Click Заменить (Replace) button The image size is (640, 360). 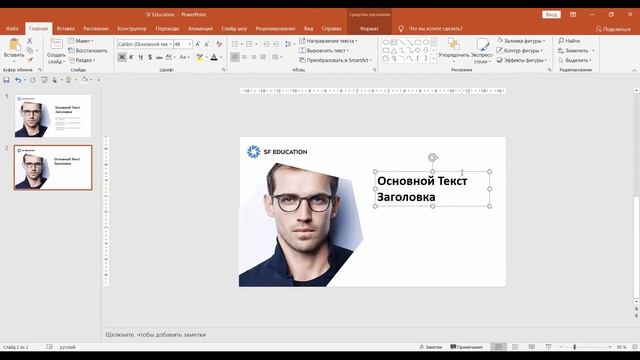[x=573, y=51]
